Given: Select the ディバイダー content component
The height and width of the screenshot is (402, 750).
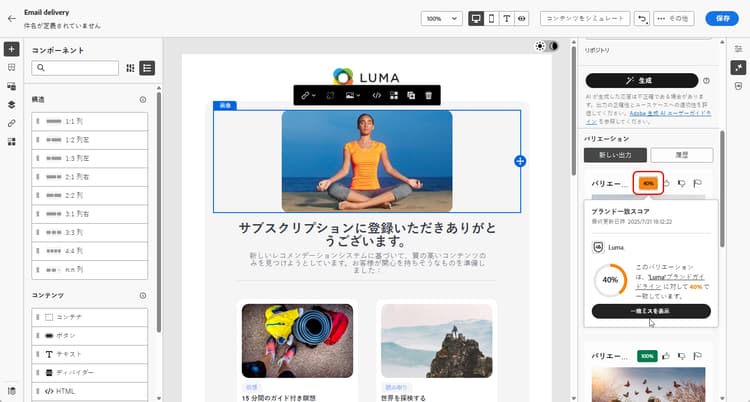Looking at the screenshot, I should coord(90,373).
